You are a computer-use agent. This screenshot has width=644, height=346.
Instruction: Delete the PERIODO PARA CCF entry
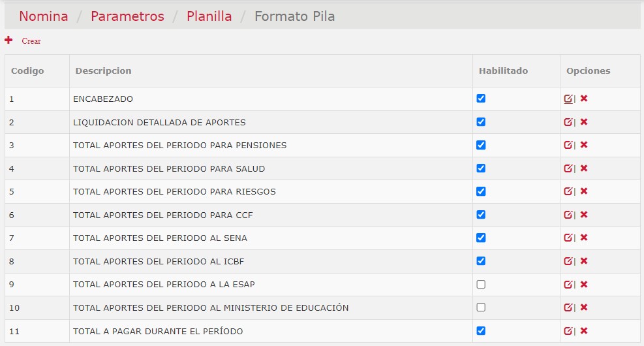[584, 215]
